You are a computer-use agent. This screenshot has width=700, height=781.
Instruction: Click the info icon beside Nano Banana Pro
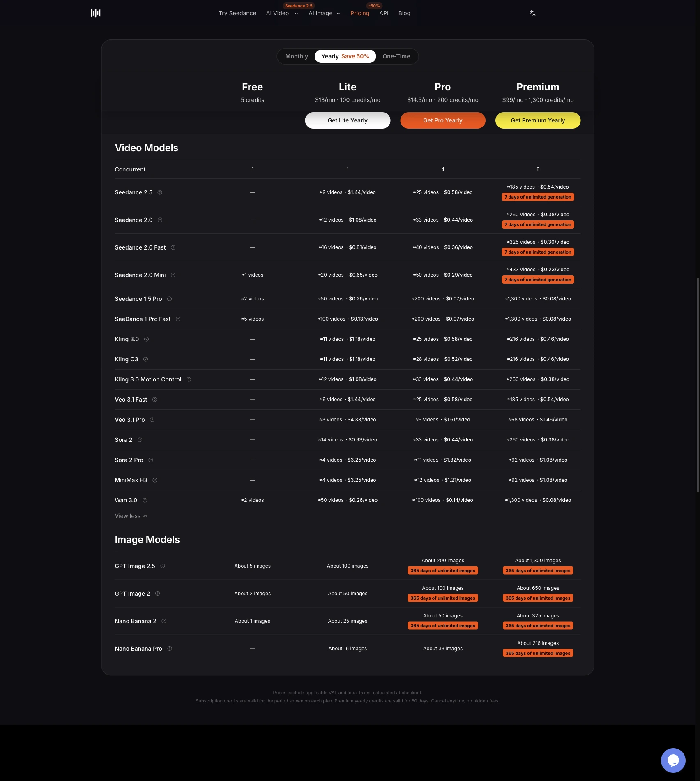[170, 649]
